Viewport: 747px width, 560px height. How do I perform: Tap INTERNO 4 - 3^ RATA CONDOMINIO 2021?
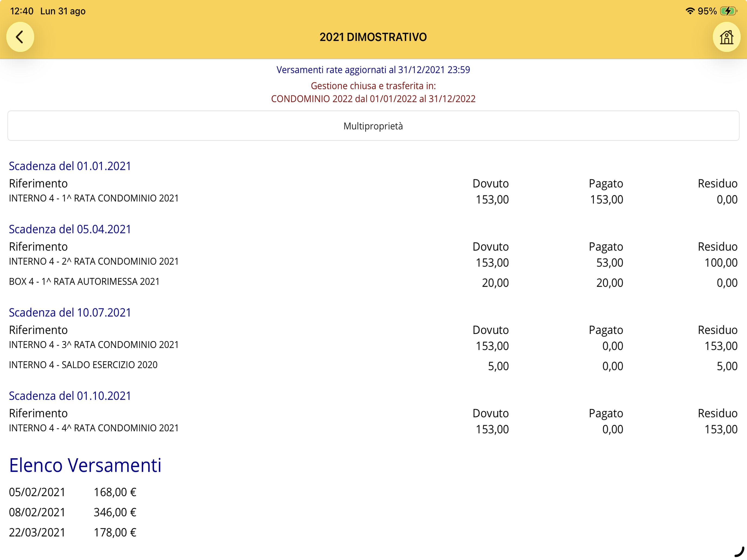click(x=94, y=345)
